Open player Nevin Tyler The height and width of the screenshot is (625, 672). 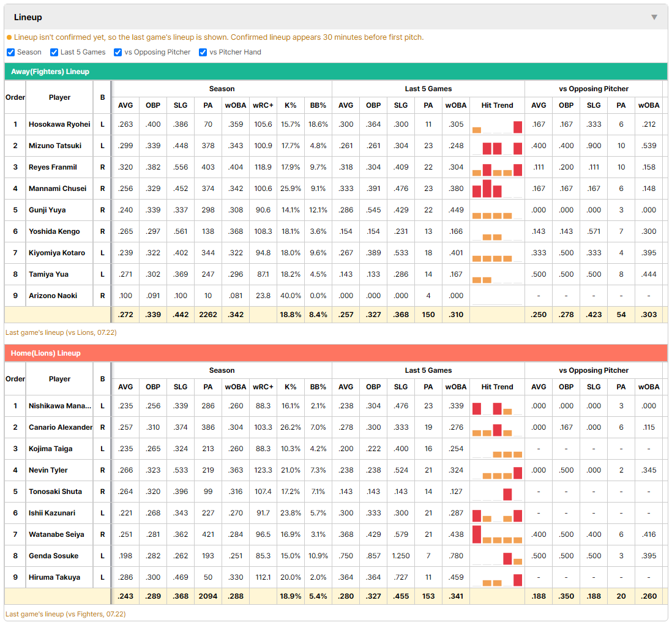coord(48,470)
